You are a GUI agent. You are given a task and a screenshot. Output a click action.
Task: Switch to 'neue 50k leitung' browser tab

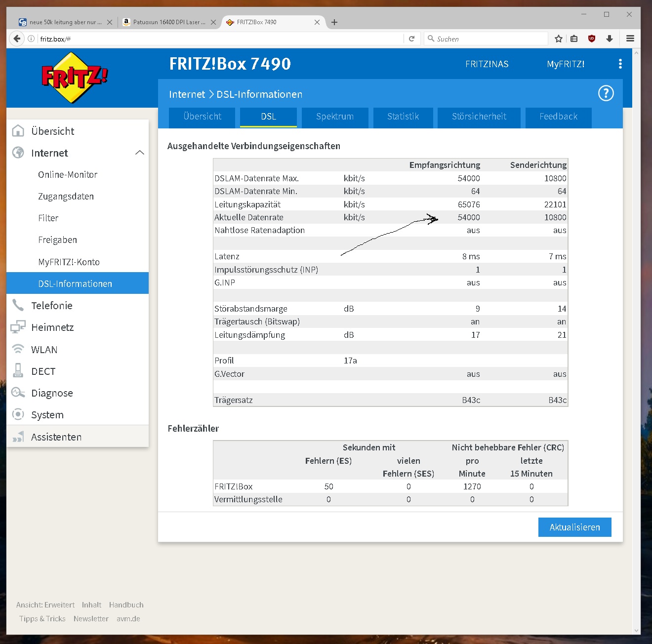click(x=65, y=22)
